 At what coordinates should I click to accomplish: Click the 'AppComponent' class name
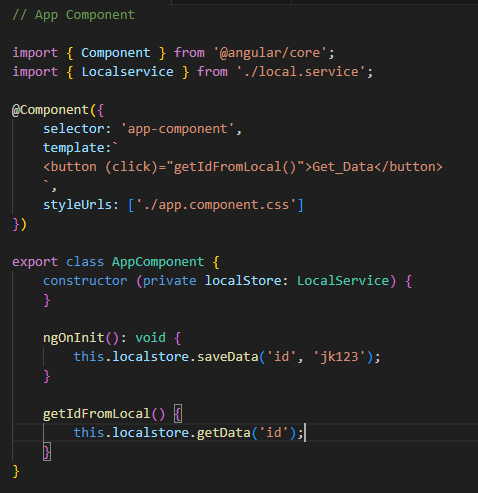pos(158,262)
